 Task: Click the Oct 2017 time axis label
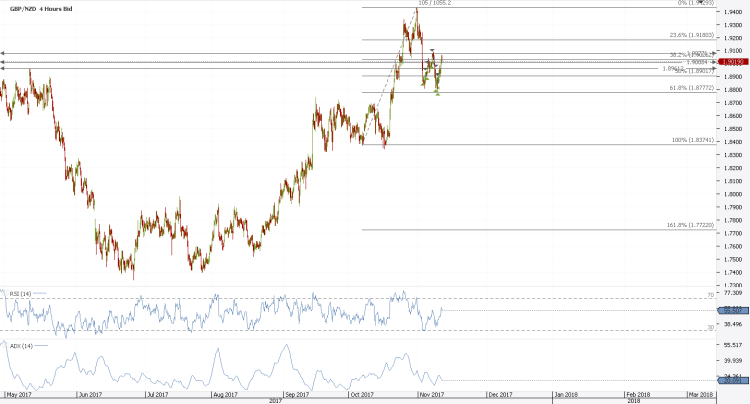[x=362, y=394]
